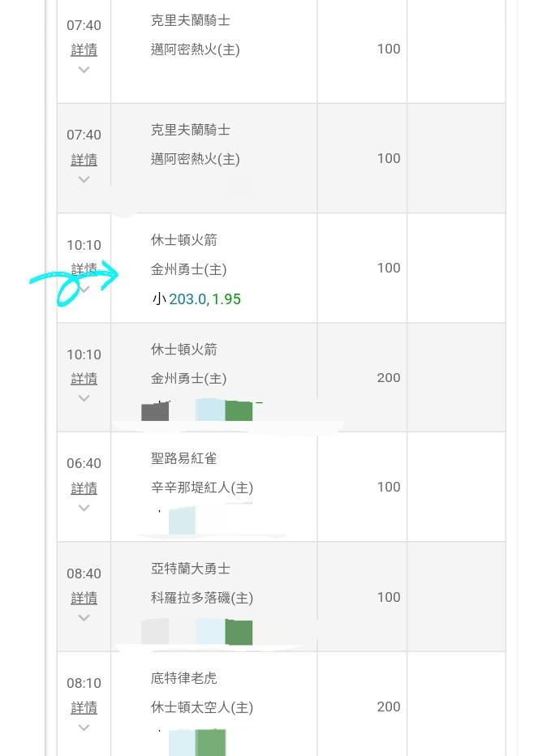Expand the chevron in the 08:40 row
Image resolution: width=534 pixels, height=756 pixels.
point(84,617)
